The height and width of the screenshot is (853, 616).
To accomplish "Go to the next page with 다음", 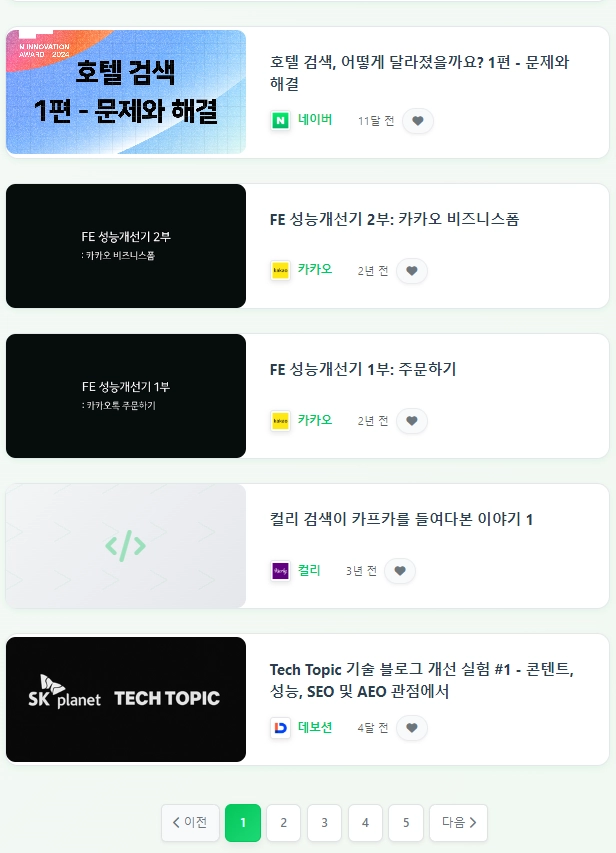I will pyautogui.click(x=458, y=823).
